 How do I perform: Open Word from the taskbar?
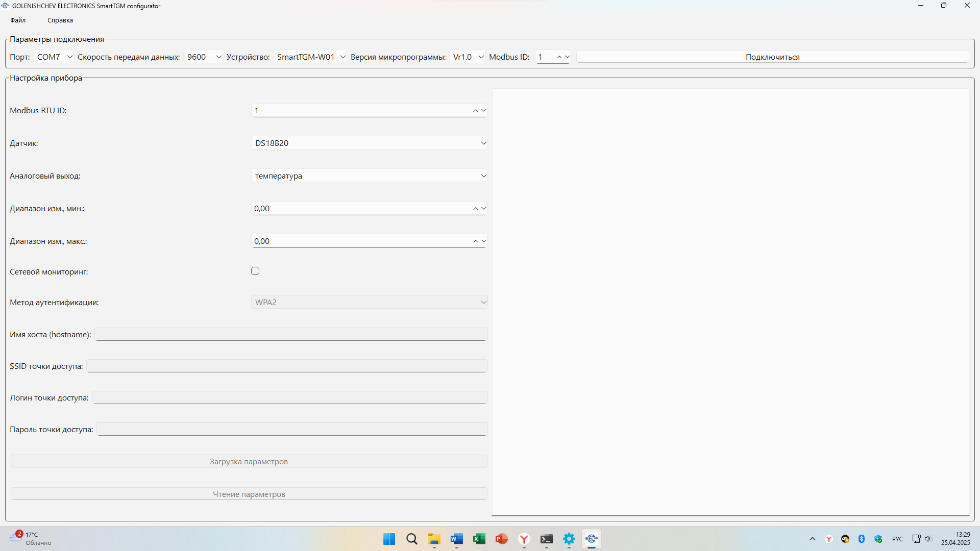(x=456, y=539)
